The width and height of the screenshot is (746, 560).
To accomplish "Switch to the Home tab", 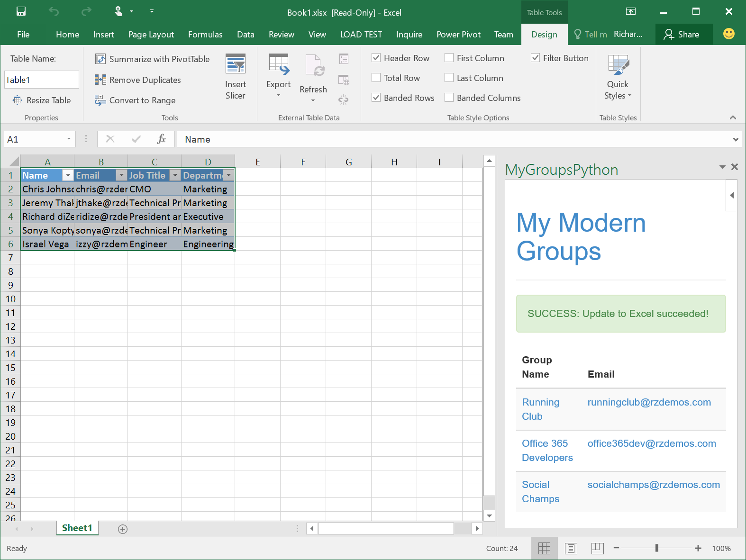I will click(x=67, y=34).
